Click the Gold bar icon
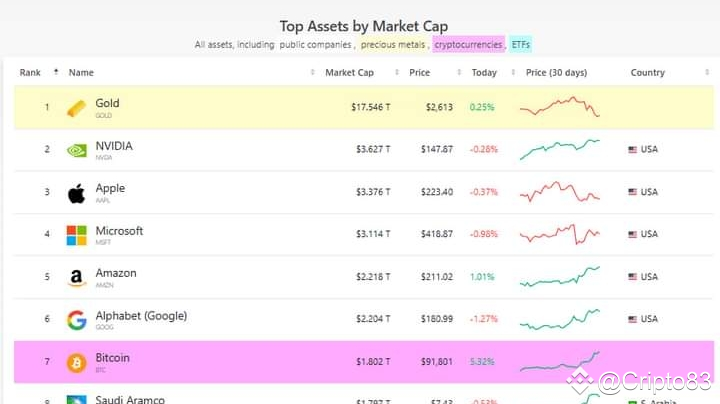 77,108
